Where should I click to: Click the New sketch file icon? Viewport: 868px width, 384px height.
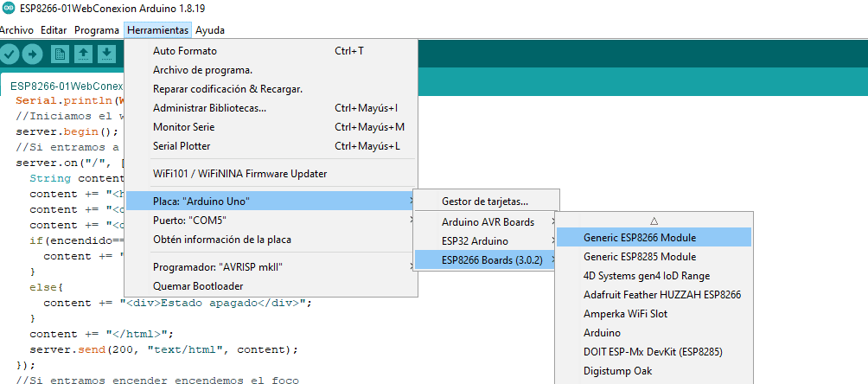click(x=60, y=54)
